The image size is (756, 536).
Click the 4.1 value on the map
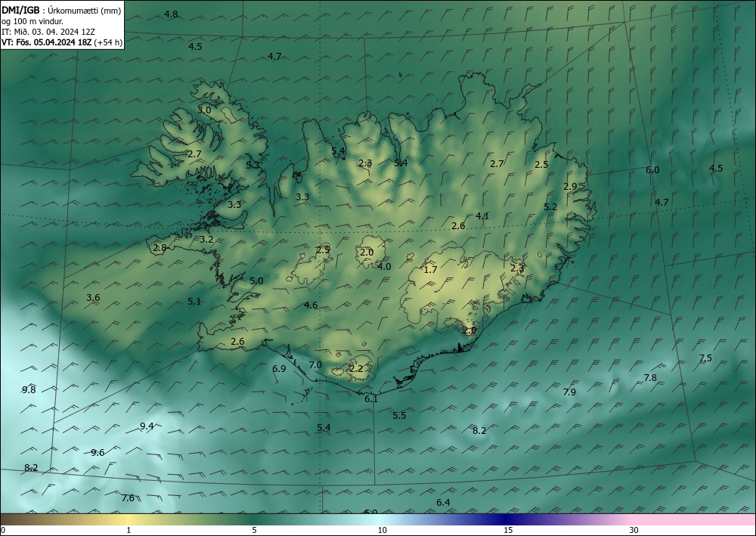[482, 216]
